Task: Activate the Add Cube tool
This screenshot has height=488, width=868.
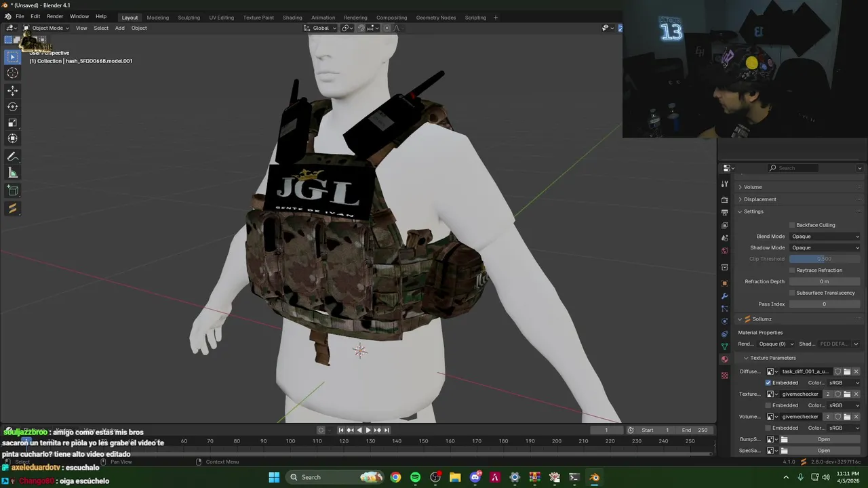Action: point(12,191)
